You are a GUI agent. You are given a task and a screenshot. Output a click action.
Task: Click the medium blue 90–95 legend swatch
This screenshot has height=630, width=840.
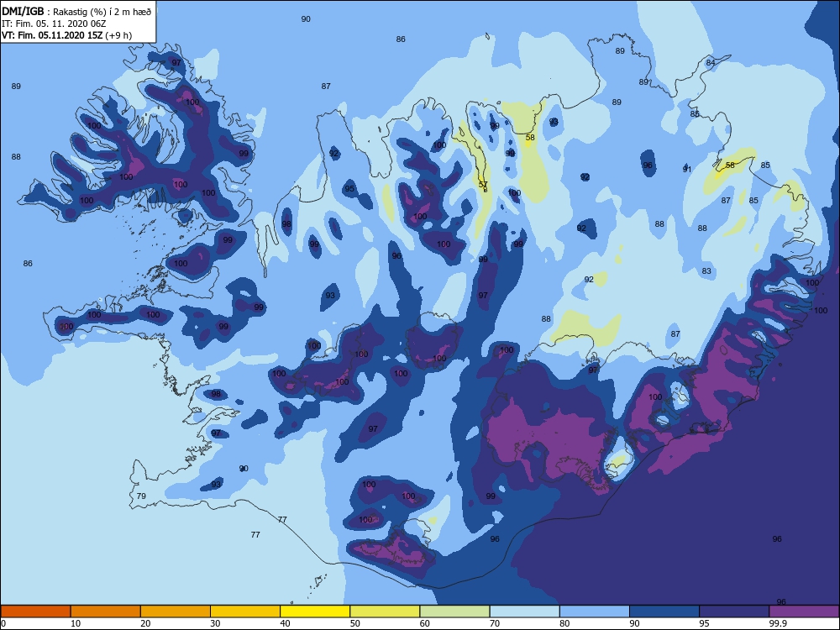[x=664, y=612]
